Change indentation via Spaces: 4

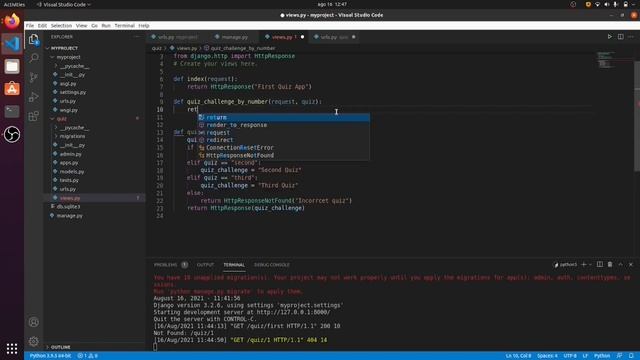(x=547, y=356)
